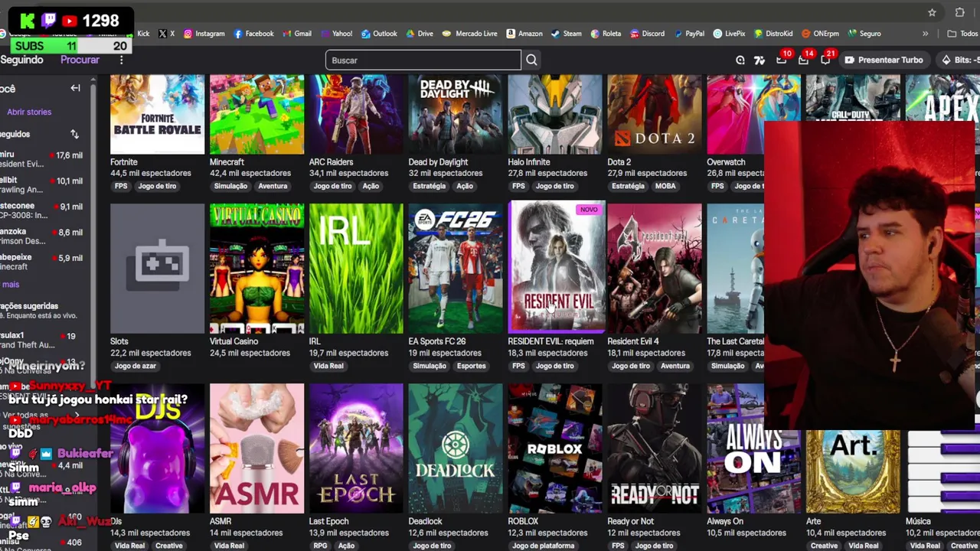The image size is (980, 551).
Task: Click the accessibility translate icon in header
Action: [x=759, y=60]
